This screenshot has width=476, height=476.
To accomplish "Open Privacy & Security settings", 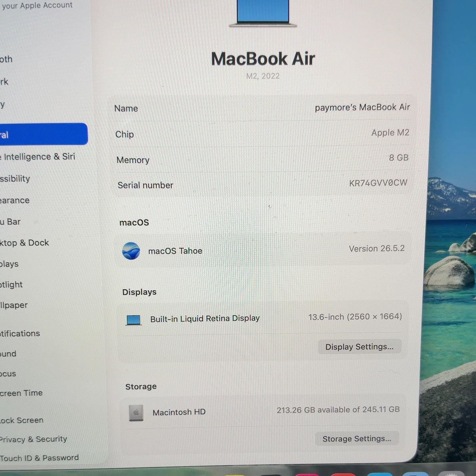I will pos(33,439).
